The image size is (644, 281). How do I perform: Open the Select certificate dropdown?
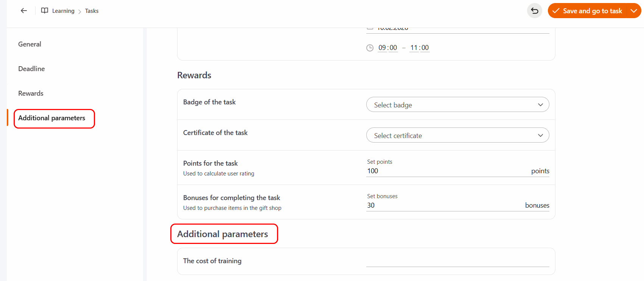click(x=457, y=135)
